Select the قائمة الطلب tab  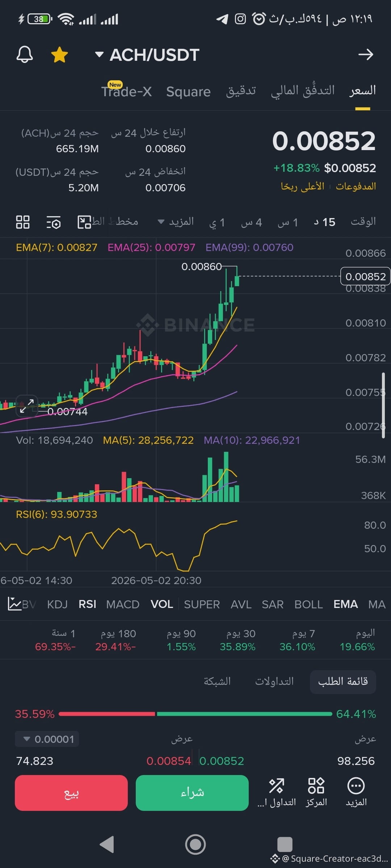(x=343, y=682)
